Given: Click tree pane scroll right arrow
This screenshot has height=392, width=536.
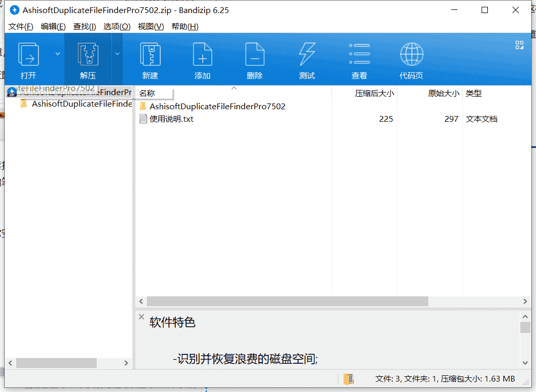Looking at the screenshot, I should (x=126, y=363).
